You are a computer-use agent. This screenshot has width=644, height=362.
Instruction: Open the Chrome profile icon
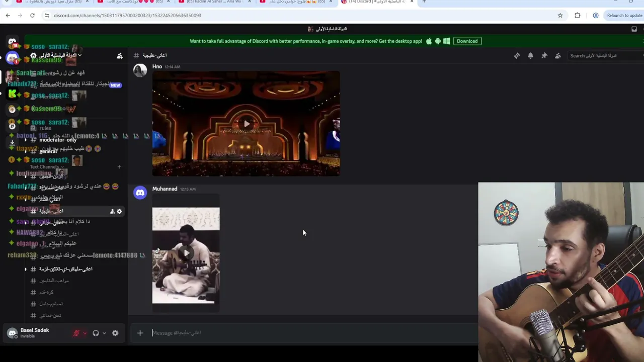pos(595,16)
